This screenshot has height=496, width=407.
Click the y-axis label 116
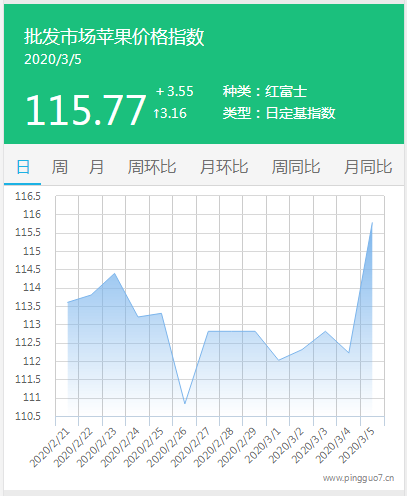pos(32,214)
